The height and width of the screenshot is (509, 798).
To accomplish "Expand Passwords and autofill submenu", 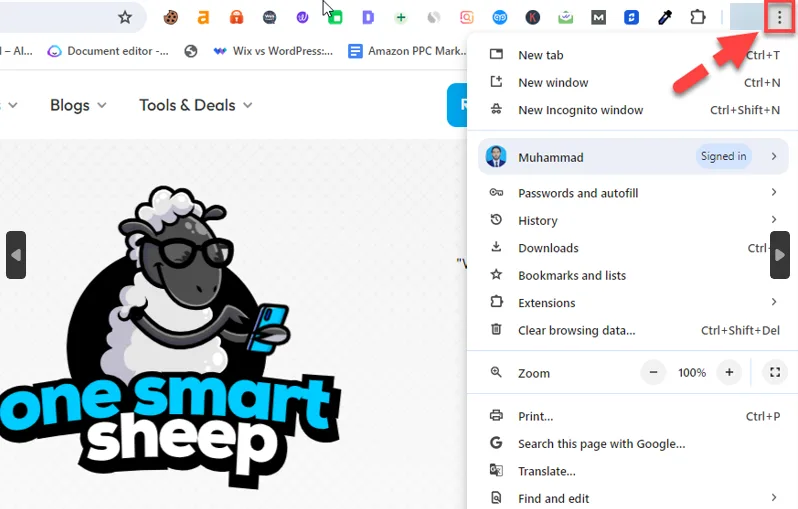I will point(633,193).
